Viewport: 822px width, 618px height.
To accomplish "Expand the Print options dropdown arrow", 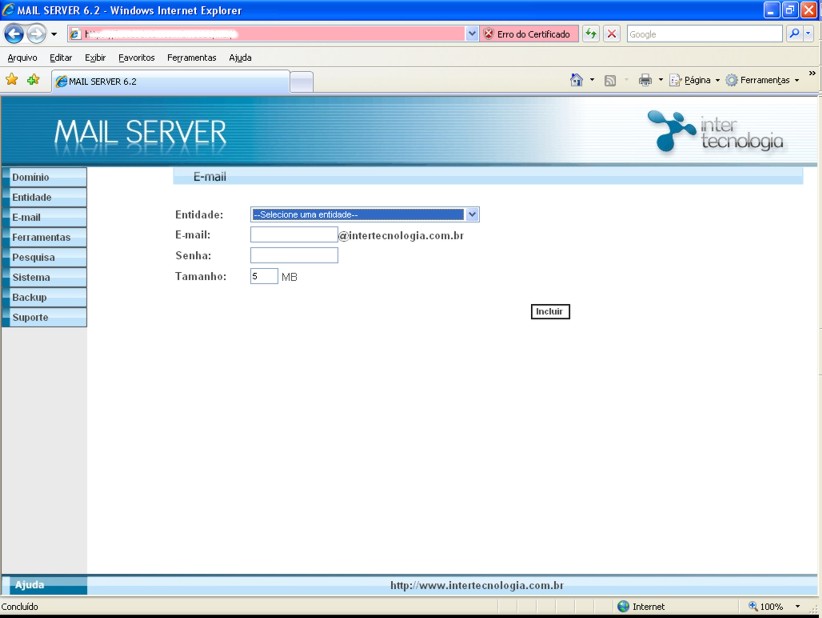I will coord(661,80).
